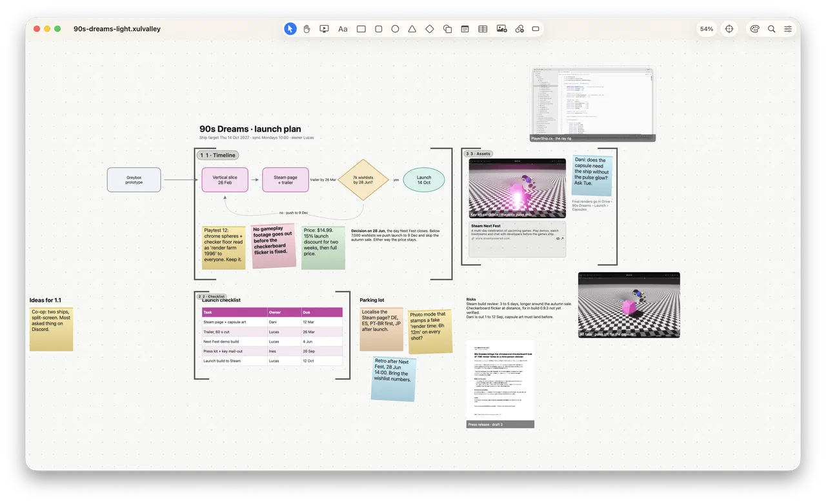Click the 'Parking lot' heading
The width and height of the screenshot is (826, 504).
372,300
